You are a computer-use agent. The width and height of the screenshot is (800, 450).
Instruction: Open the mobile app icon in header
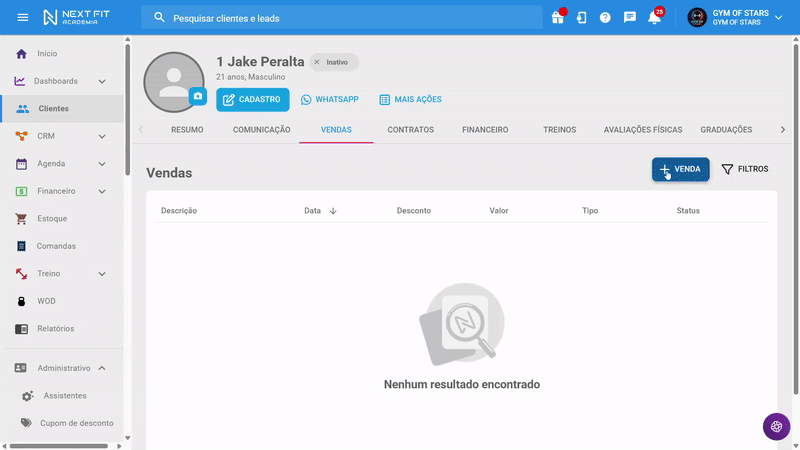pos(581,17)
